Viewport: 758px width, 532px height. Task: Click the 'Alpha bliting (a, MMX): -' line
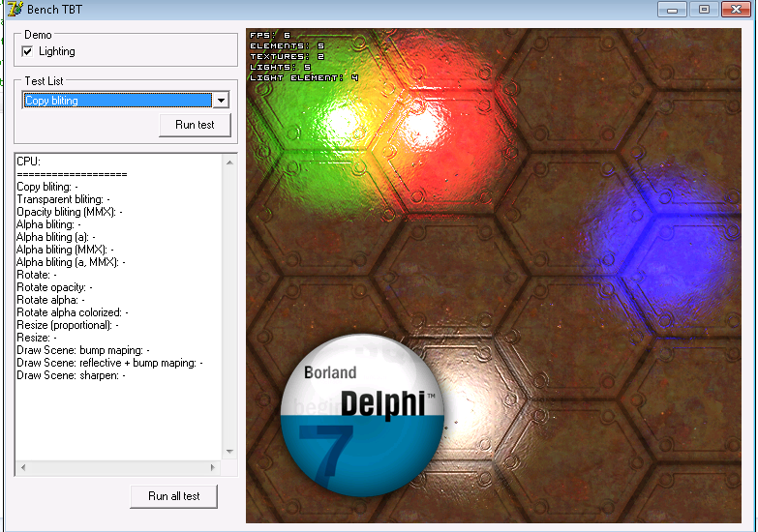click(x=71, y=262)
